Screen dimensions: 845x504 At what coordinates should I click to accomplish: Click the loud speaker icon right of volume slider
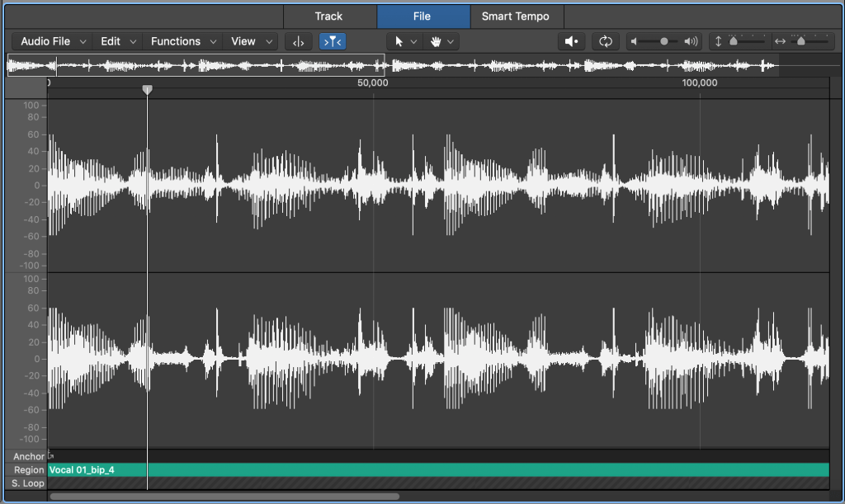point(691,41)
